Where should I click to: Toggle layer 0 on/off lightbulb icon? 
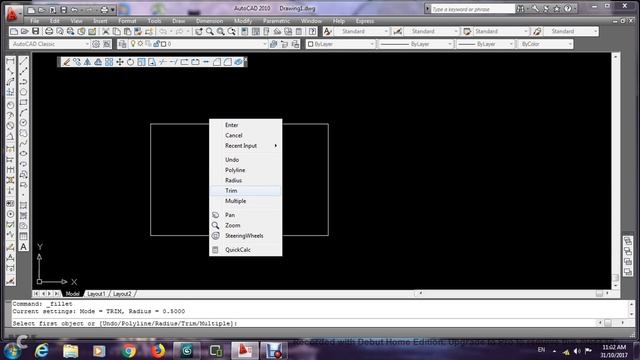click(x=133, y=44)
